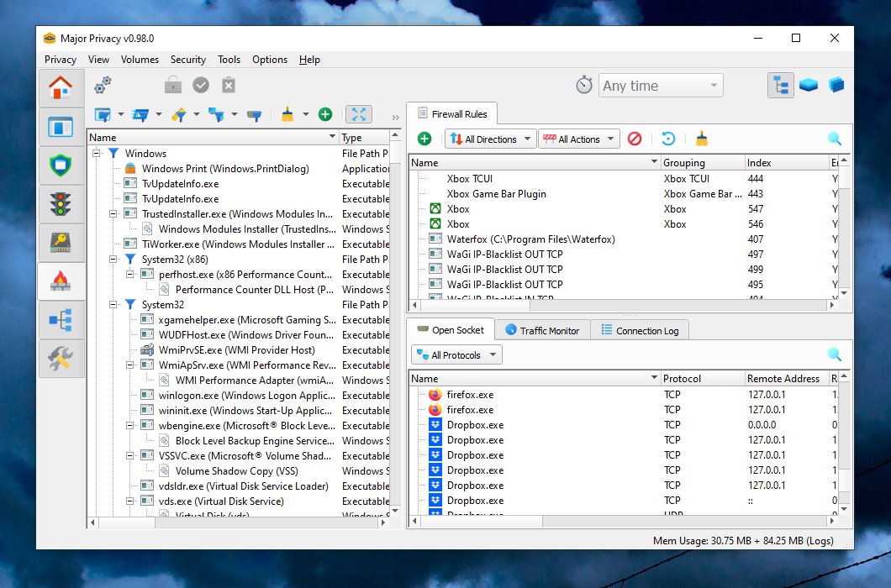Sort sockets by Protocol column header

coord(703,378)
